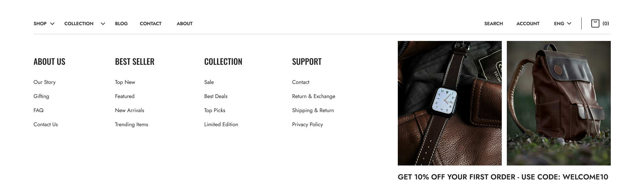This screenshot has height=191, width=644.
Task: Open the Our Story link
Action: point(45,82)
